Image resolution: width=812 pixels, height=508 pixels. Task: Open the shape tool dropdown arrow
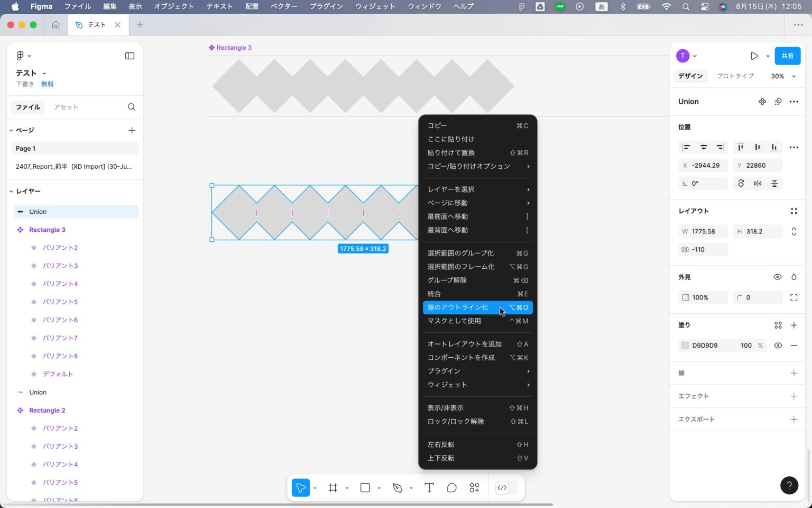point(379,487)
